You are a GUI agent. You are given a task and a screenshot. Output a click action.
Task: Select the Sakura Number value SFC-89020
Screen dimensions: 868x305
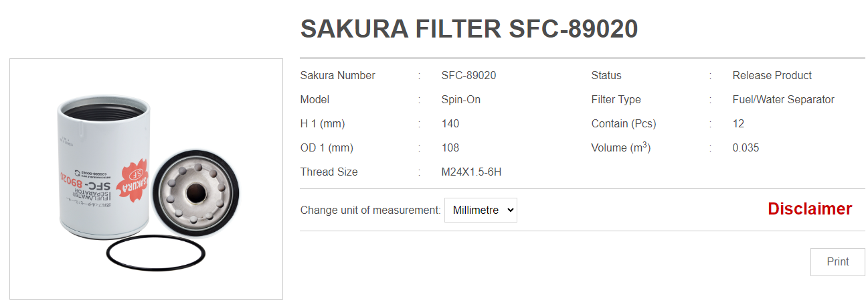coord(468,75)
